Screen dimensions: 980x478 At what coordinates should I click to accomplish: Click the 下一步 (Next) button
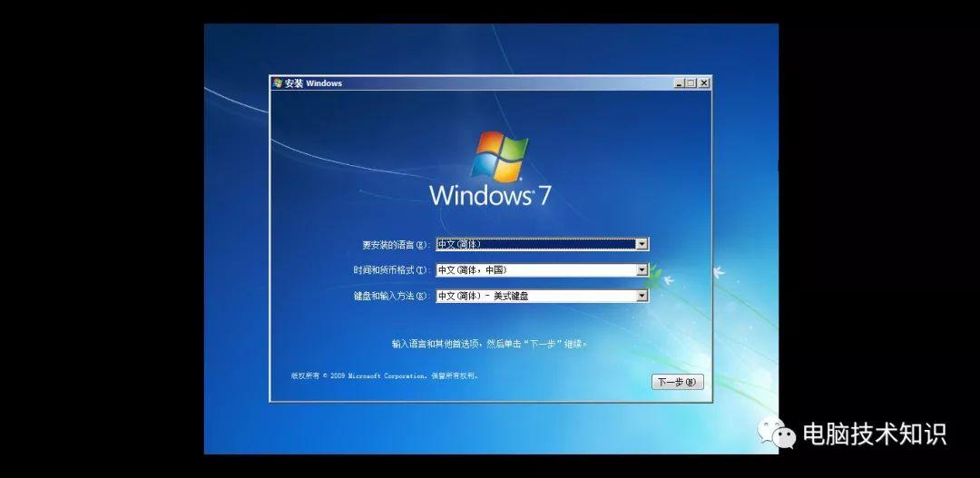click(x=678, y=382)
